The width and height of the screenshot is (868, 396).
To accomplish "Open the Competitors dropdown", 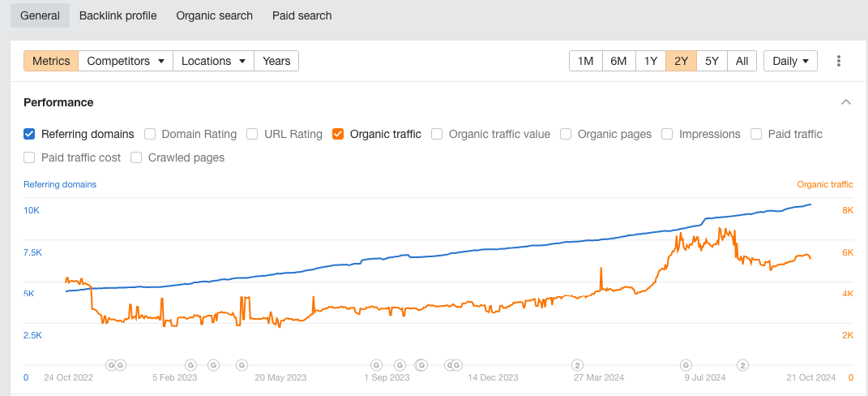I will coord(126,61).
